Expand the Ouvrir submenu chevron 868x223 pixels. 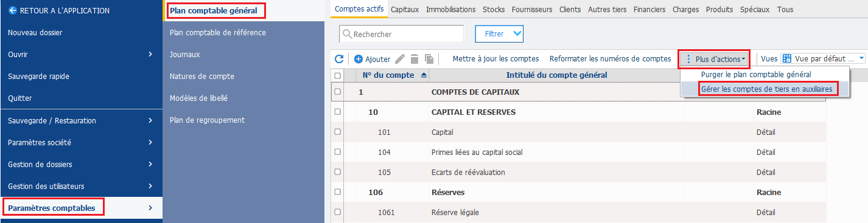click(150, 54)
